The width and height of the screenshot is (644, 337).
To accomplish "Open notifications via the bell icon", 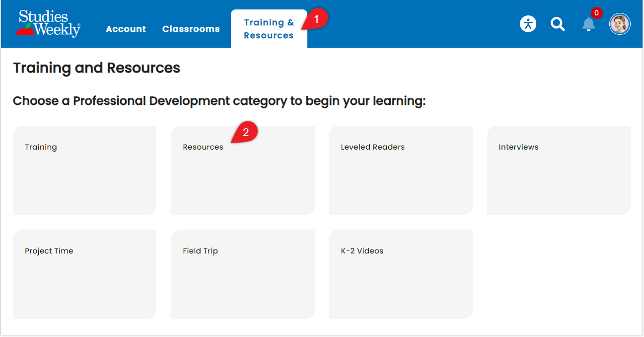I will point(588,24).
